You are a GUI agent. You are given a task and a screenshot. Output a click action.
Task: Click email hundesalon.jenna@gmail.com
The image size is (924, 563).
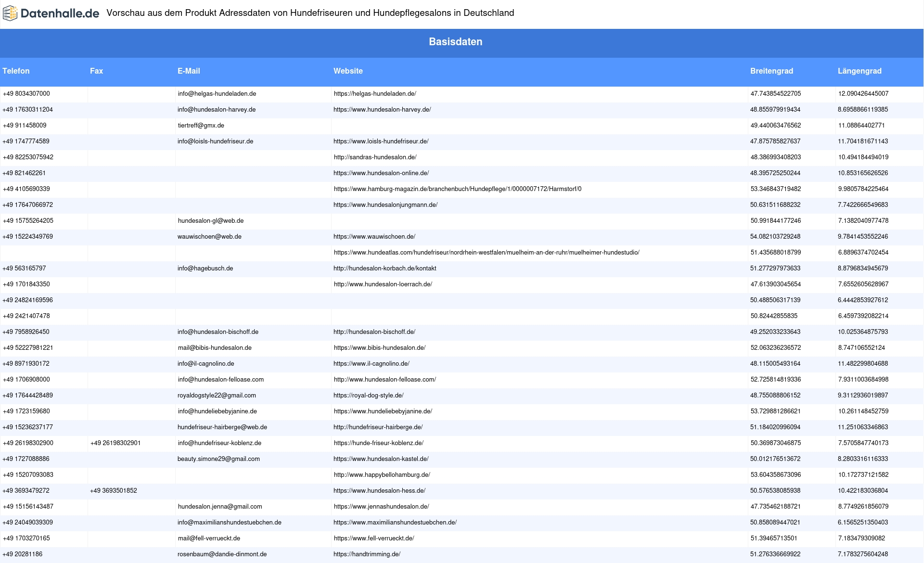pos(220,507)
